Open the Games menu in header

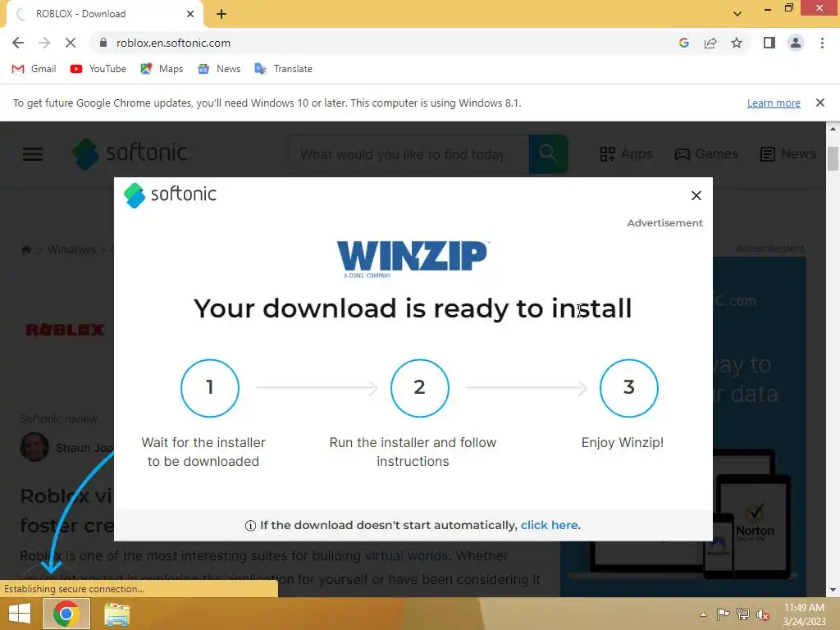click(x=706, y=154)
